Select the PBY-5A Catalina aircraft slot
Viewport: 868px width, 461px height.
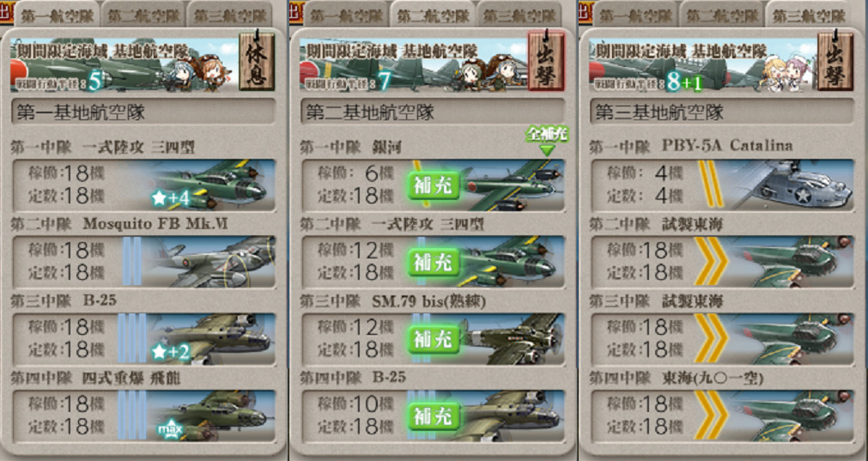click(722, 185)
